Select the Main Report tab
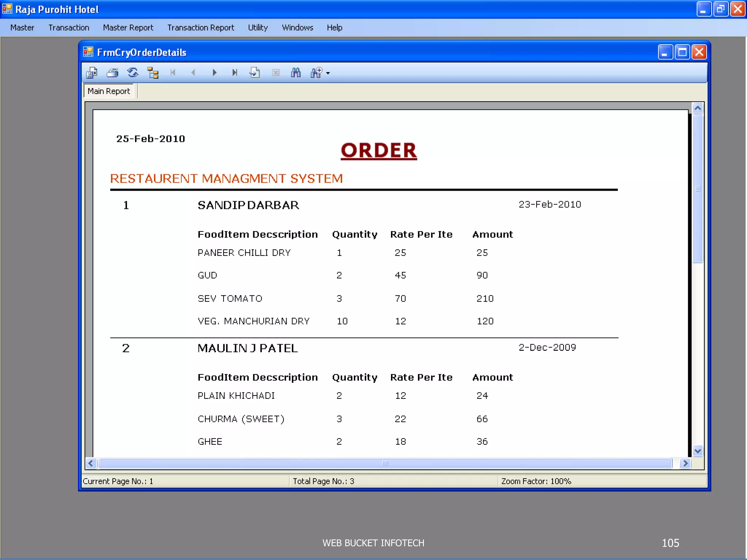Viewport: 747px width, 560px height. pyautogui.click(x=109, y=91)
